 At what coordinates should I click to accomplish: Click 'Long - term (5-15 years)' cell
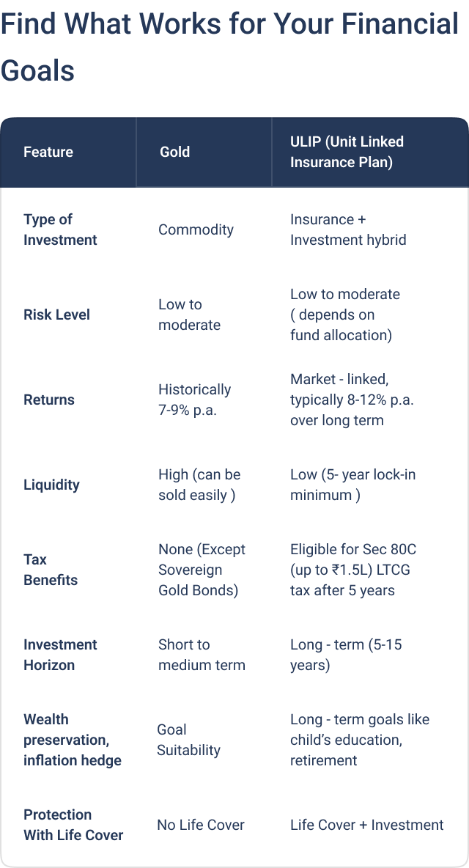pyautogui.click(x=346, y=655)
